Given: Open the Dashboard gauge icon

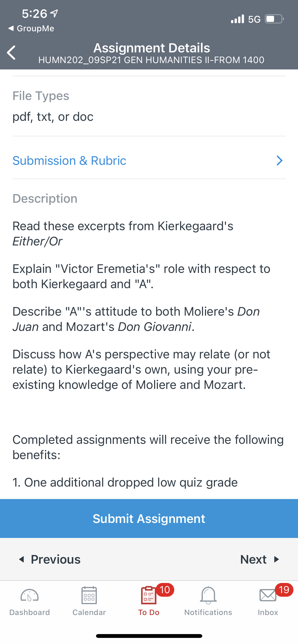Looking at the screenshot, I should [30, 595].
